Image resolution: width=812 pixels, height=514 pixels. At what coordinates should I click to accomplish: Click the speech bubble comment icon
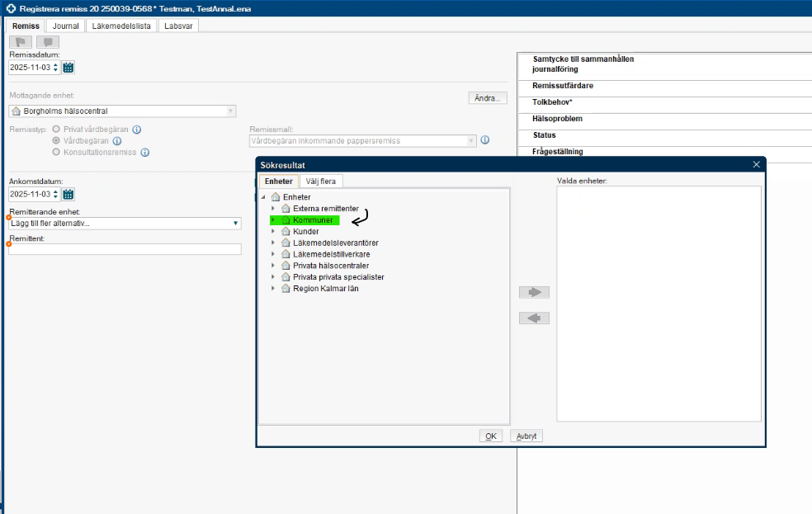coord(48,42)
